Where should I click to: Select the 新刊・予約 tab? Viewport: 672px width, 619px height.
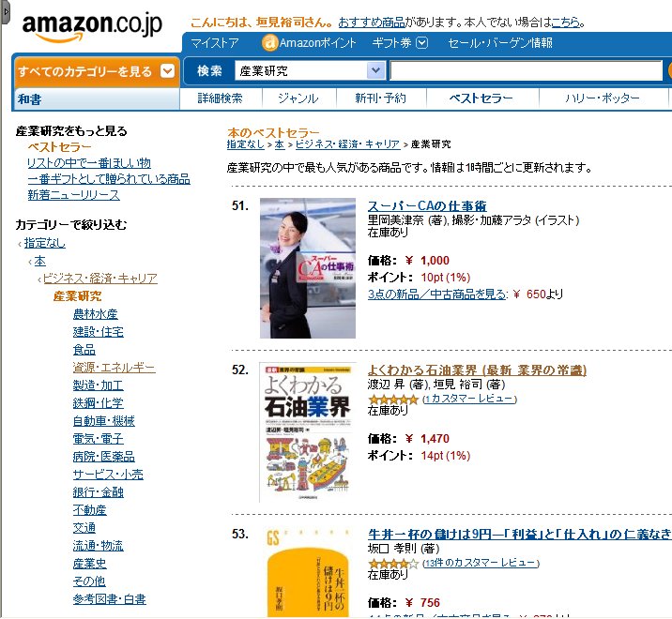click(x=380, y=98)
